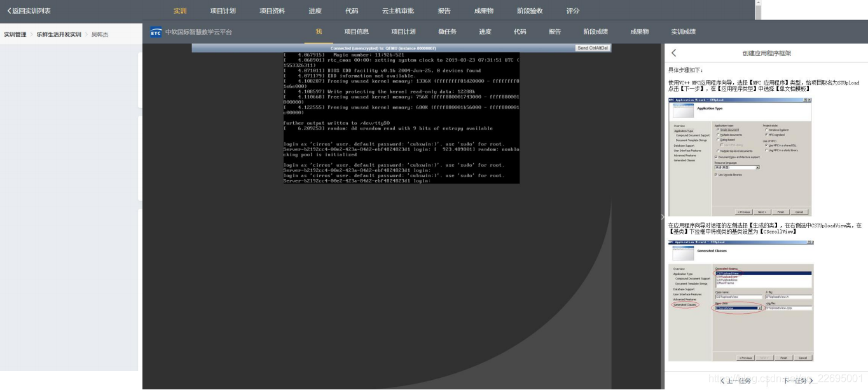The width and height of the screenshot is (868, 390).
Task: Open the 实训 tab in top navigation
Action: coord(180,11)
